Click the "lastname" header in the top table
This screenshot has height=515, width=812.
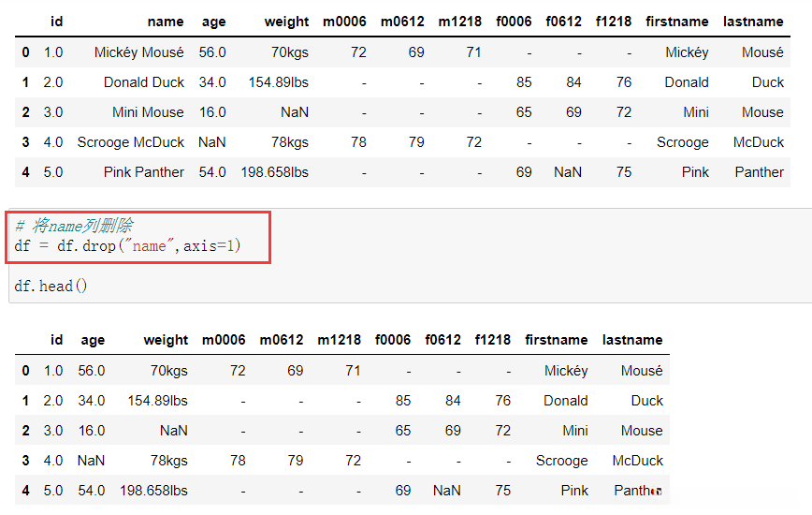[754, 22]
